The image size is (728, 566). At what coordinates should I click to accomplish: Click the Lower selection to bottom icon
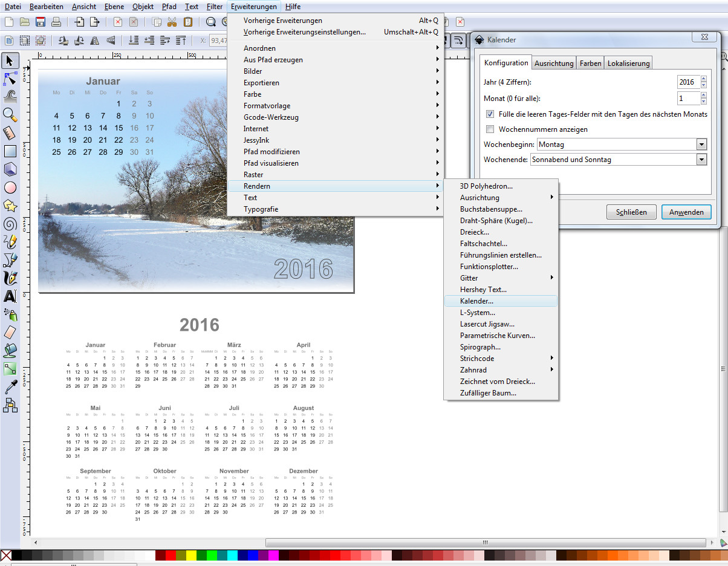(x=134, y=41)
